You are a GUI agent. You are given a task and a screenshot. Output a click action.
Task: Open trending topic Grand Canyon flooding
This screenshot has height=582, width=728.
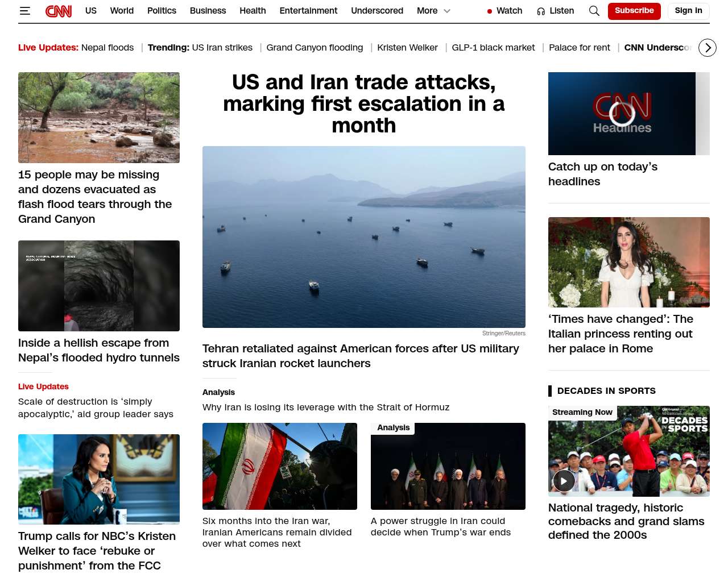315,48
